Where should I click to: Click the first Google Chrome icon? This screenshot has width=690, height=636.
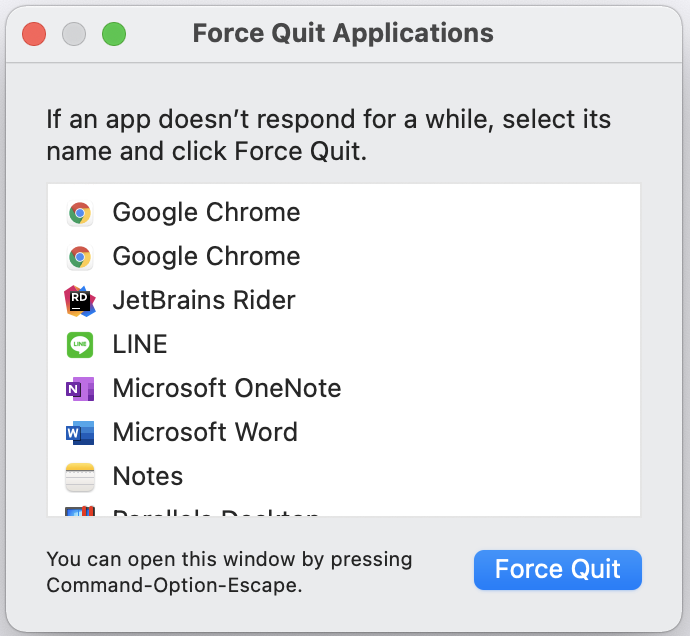[79, 213]
